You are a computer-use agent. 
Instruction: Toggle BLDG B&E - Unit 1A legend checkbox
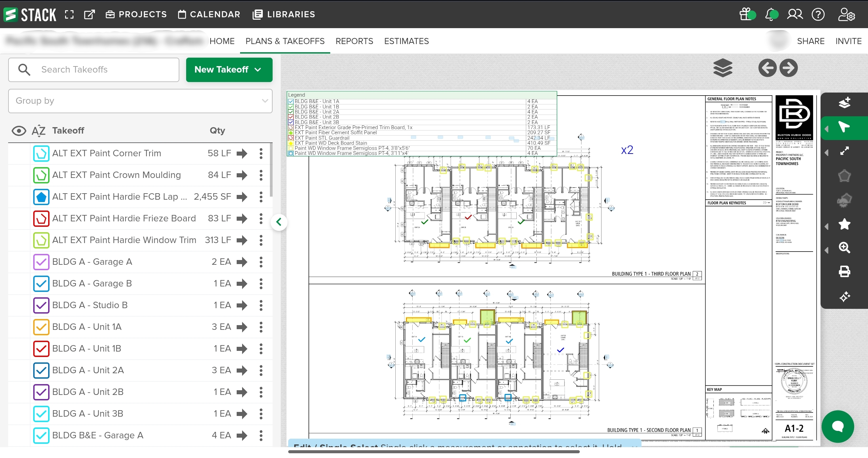pyautogui.click(x=291, y=101)
